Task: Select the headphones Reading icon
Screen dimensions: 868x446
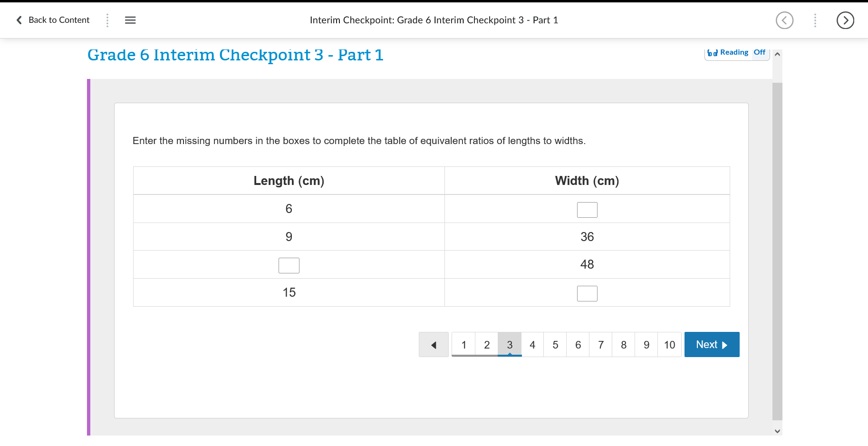Action: (x=712, y=52)
